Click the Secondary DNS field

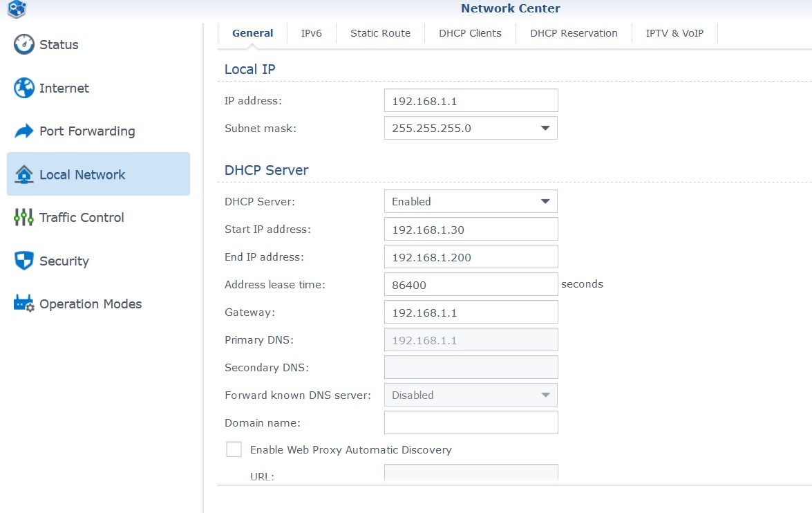[x=471, y=367]
